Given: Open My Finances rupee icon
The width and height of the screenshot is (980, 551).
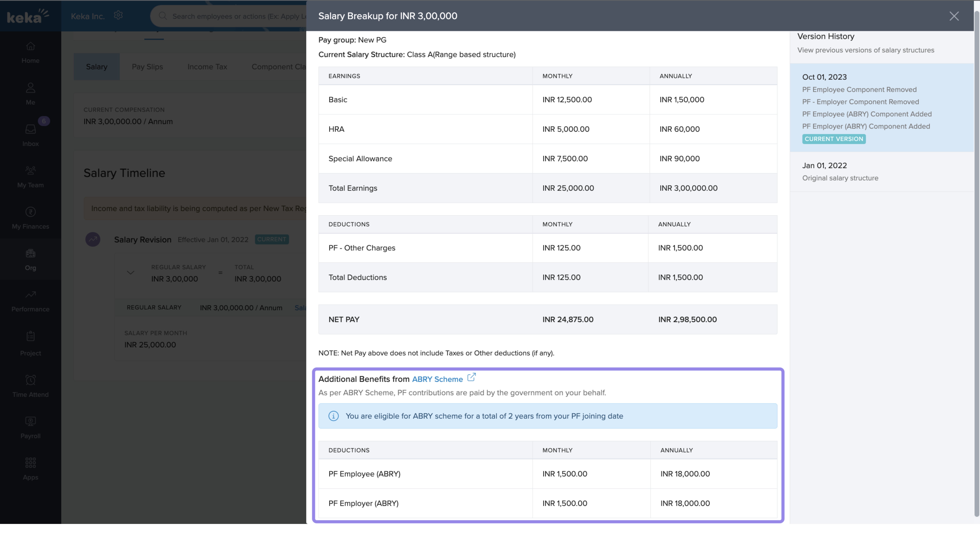Looking at the screenshot, I should pyautogui.click(x=30, y=212).
